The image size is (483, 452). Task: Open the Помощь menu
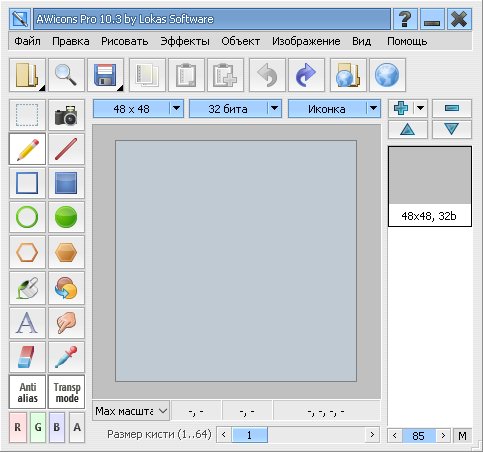pos(407,41)
